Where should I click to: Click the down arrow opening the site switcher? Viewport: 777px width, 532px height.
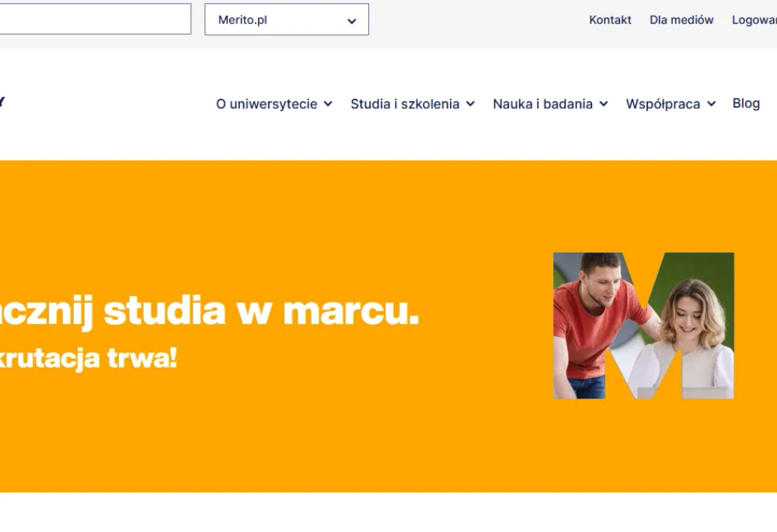(x=351, y=19)
